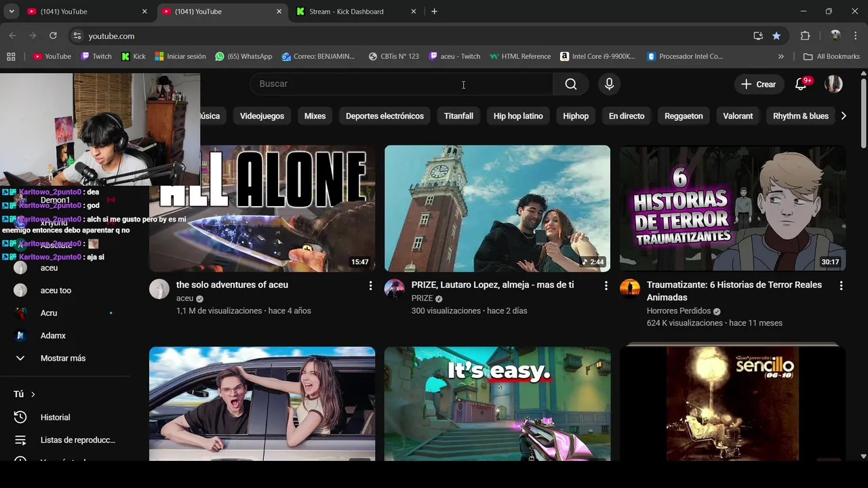Viewport: 868px width, 488px height.
Task: Click the Crear button
Action: tap(758, 84)
